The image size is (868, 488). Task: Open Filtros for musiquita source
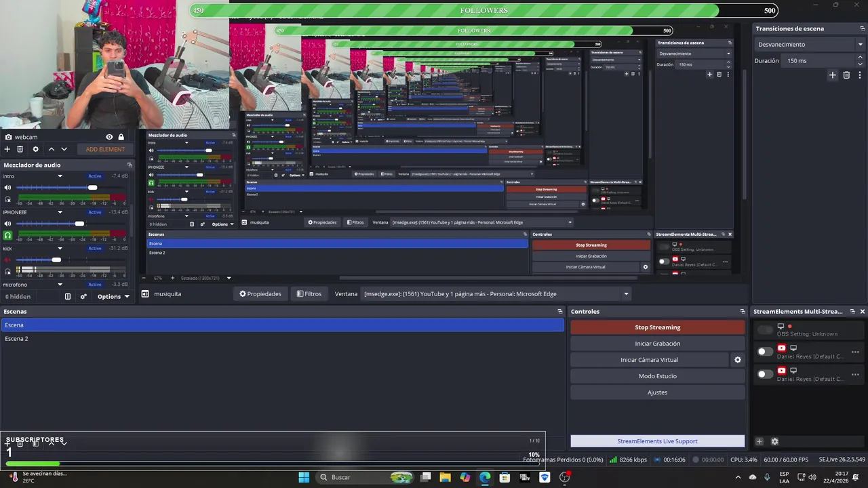309,294
